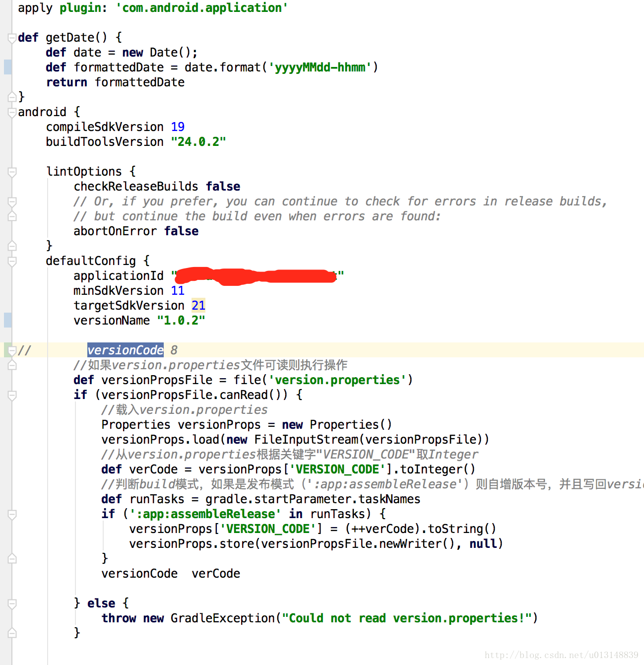Click gradle.startParameter.taskNames line
644x665 pixels.
point(261,499)
